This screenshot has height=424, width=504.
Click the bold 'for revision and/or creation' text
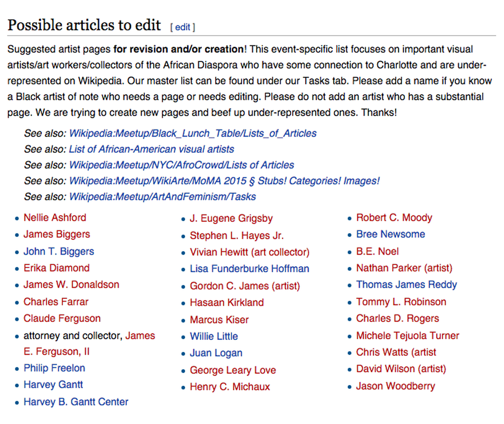[179, 49]
